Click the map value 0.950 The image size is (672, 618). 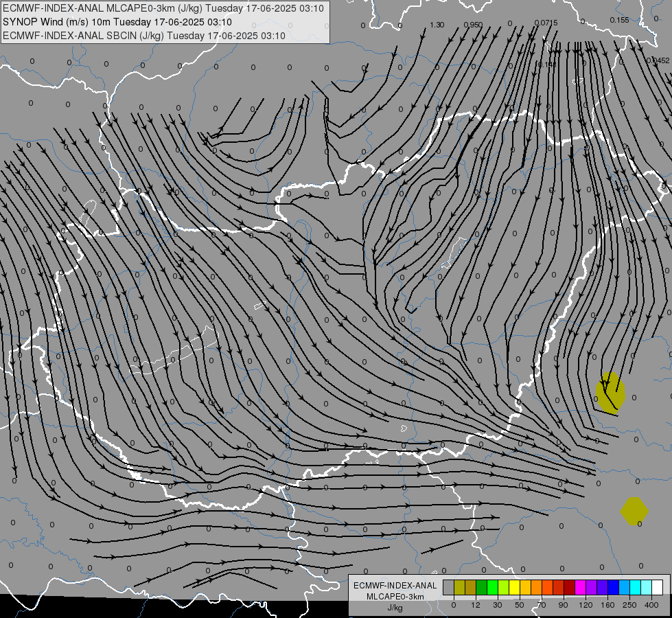[473, 25]
